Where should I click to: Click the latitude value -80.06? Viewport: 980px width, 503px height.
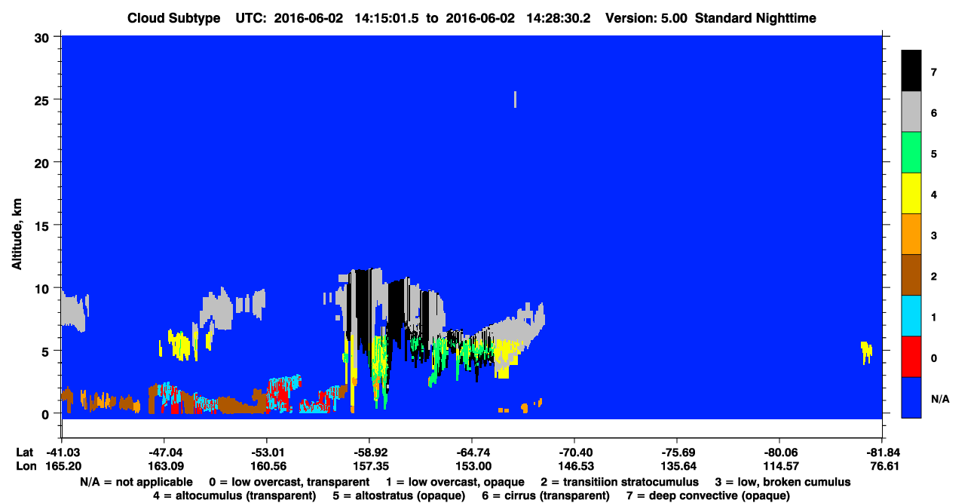[x=779, y=452]
